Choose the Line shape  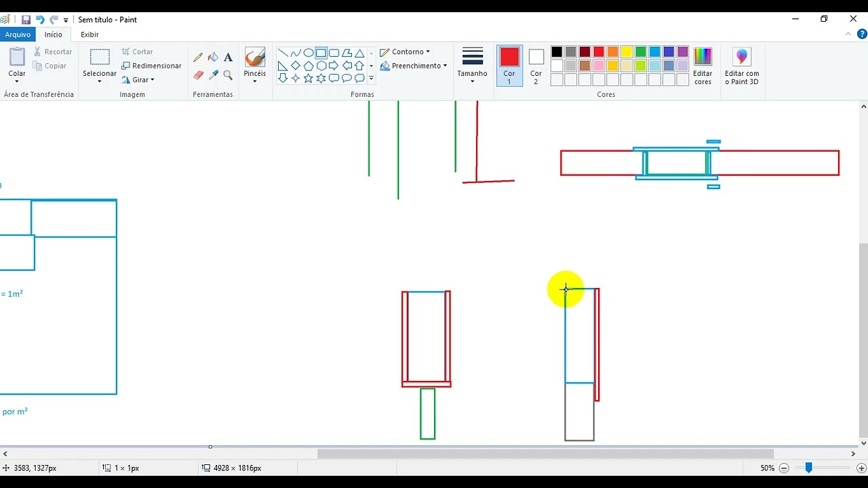click(283, 53)
